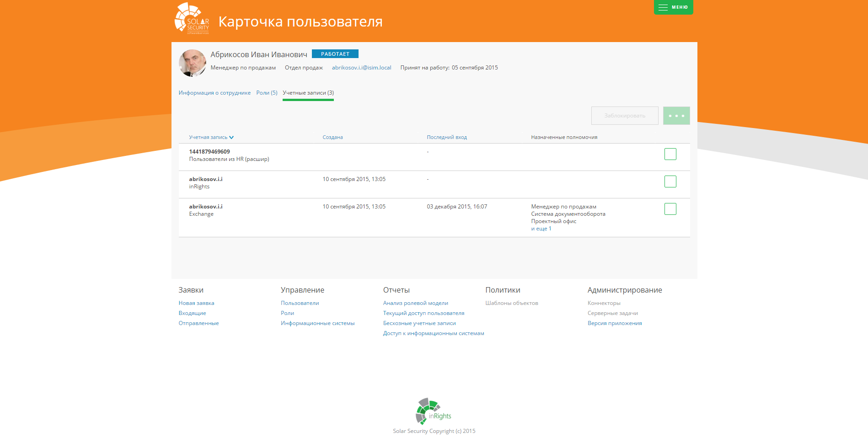Open Текущий доступ пользователя report
Screen dimensions: 868x443
point(423,313)
